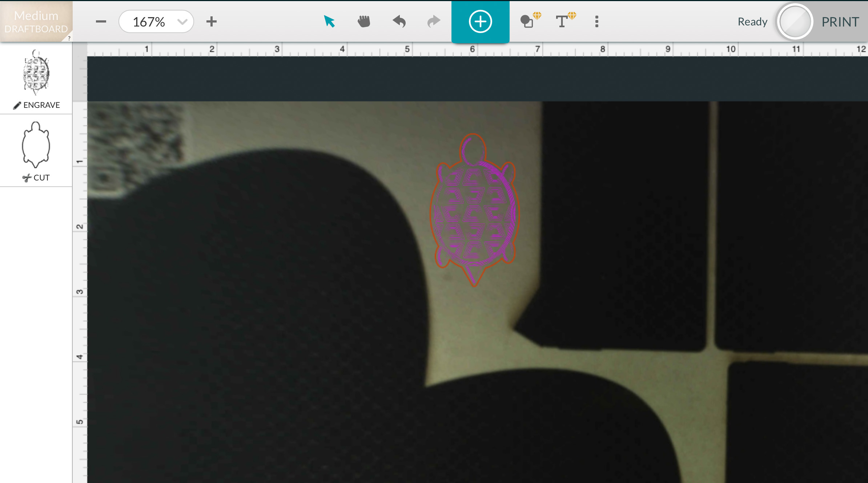The height and width of the screenshot is (483, 868).
Task: Click the Ready status text
Action: 752,22
